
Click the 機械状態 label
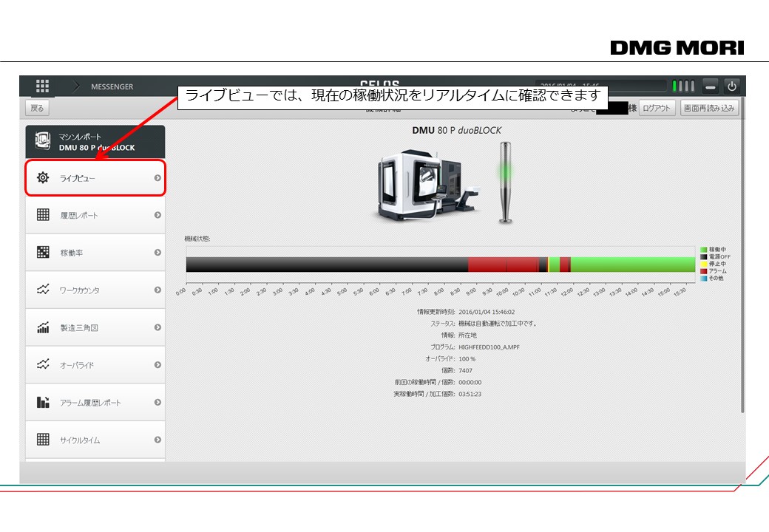[x=197, y=239]
